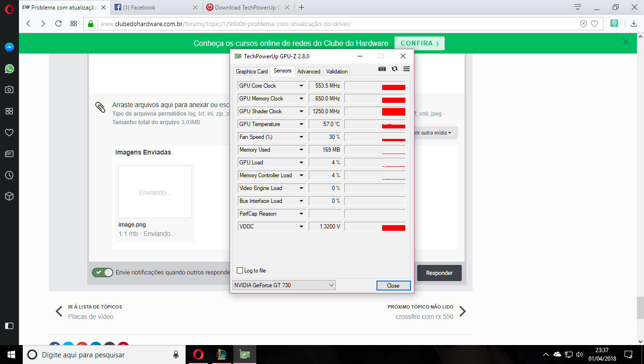Toggle the notifications switch for replies
Screen dimensions: 644x364
point(103,273)
